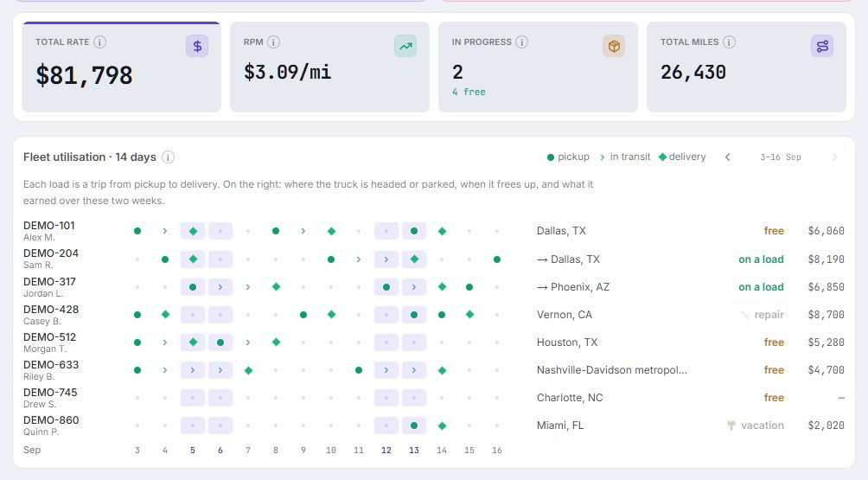Click the In Progress info icon
This screenshot has width=868, height=480.
pos(521,42)
